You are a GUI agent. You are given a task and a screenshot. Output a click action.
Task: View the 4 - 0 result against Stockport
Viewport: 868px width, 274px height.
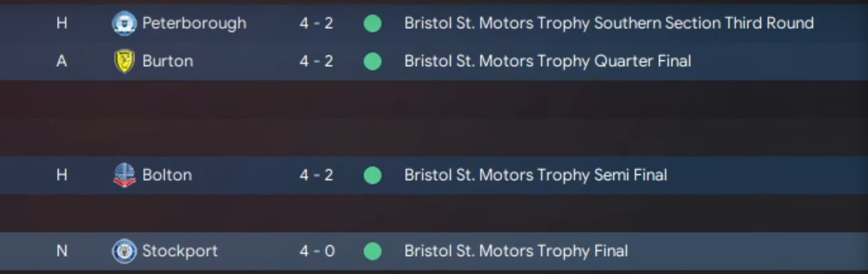point(317,251)
